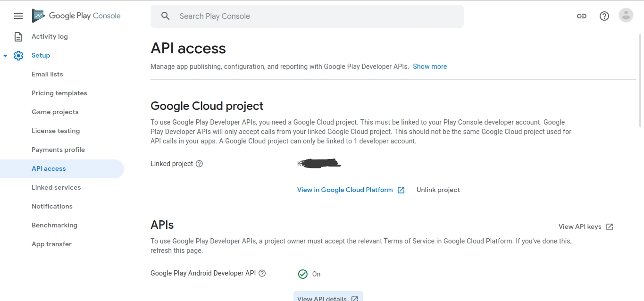
Task: Open the account profile avatar
Action: point(626,16)
